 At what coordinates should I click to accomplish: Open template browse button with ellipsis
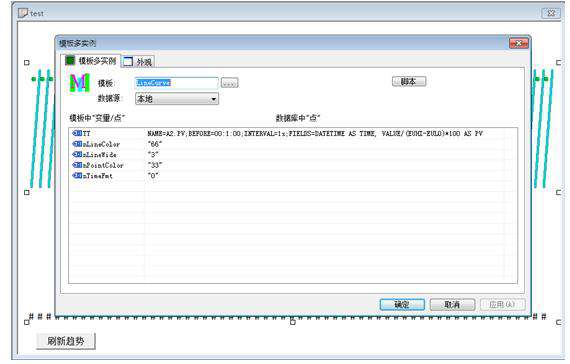point(229,83)
